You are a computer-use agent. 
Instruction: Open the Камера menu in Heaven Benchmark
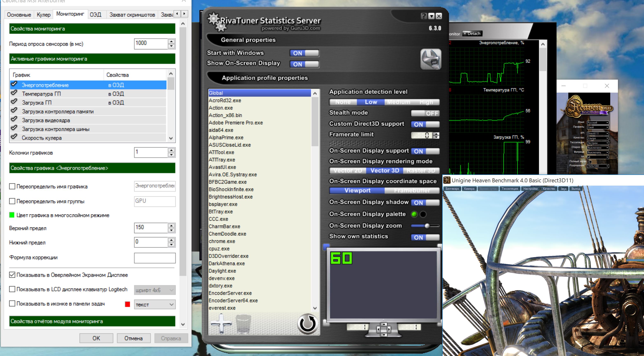click(469, 189)
